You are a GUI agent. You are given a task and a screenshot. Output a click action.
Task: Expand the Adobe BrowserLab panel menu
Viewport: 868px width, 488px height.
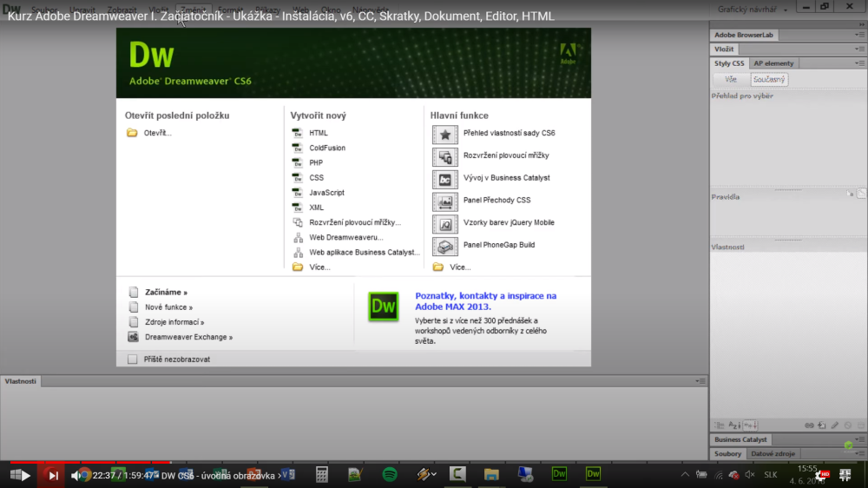[859, 35]
